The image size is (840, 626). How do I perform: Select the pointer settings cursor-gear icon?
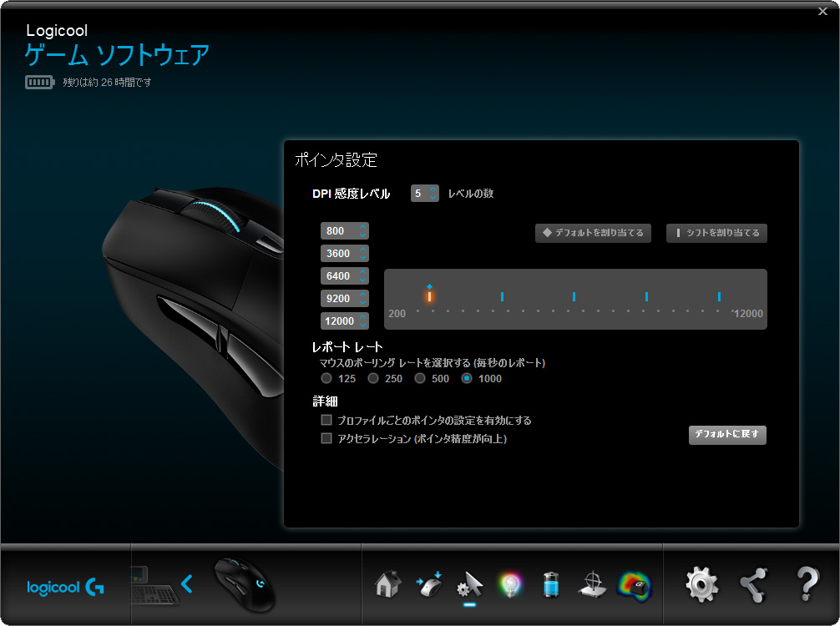coord(470,585)
